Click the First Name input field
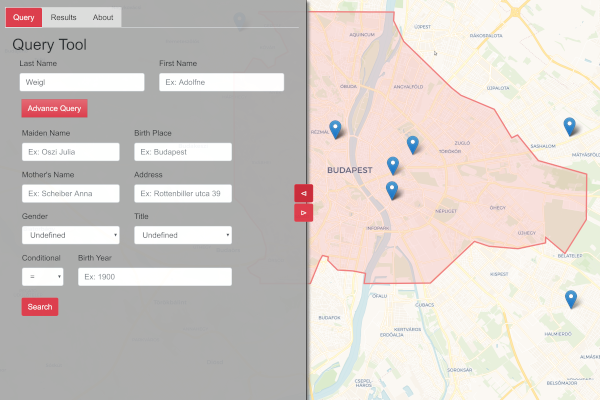This screenshot has height=400, width=600. coord(222,82)
